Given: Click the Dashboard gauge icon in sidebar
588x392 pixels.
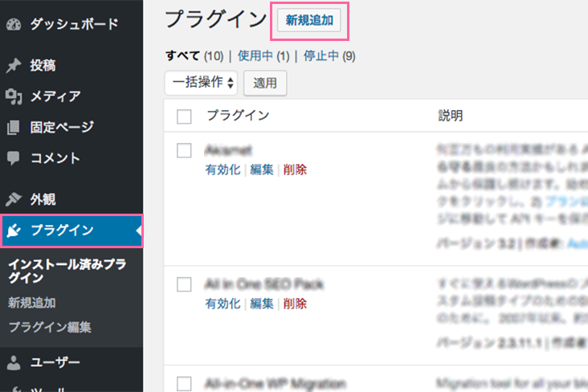Looking at the screenshot, I should click(14, 24).
